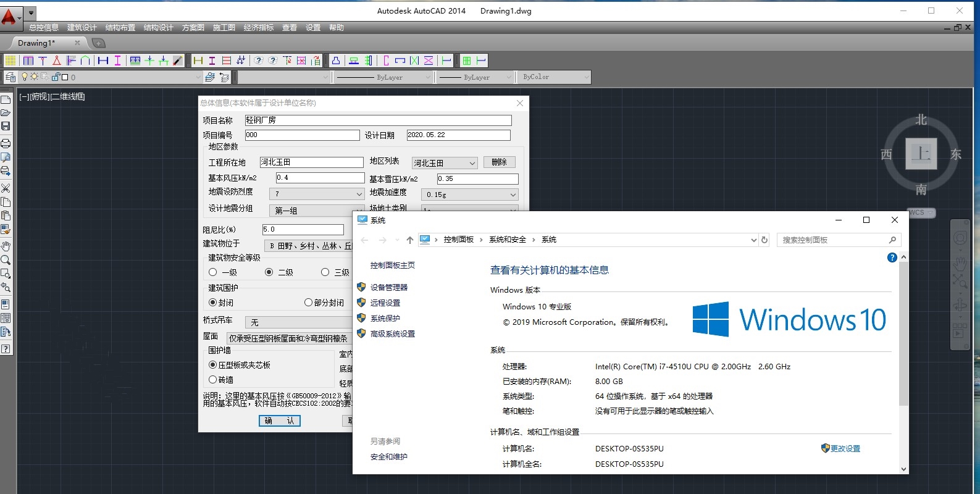Image resolution: width=980 pixels, height=494 pixels.
Task: Open 设备管理器 link in System window
Action: point(389,287)
